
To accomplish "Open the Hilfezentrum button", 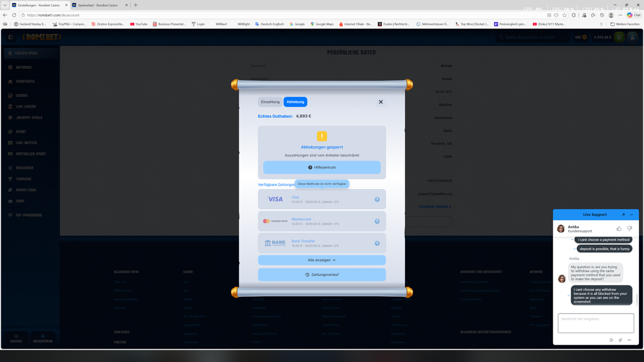I will pos(322,167).
